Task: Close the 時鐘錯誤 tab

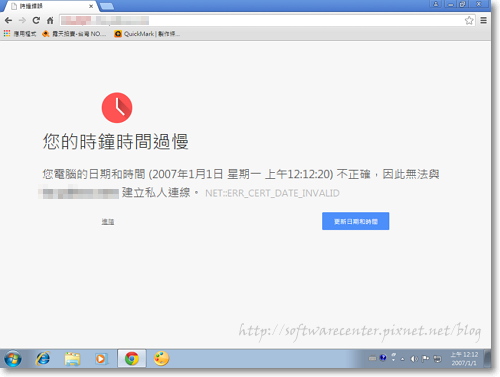Action: coord(91,6)
